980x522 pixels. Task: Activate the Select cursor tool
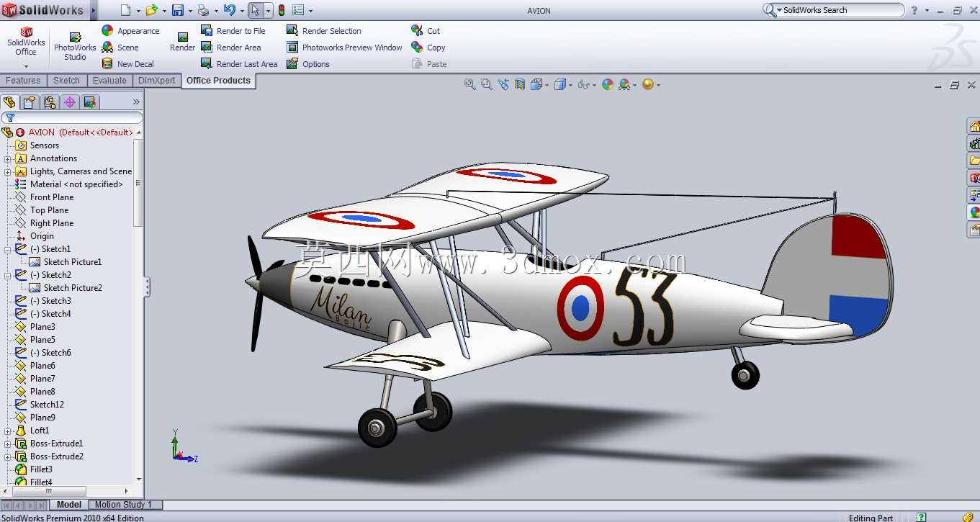(256, 10)
